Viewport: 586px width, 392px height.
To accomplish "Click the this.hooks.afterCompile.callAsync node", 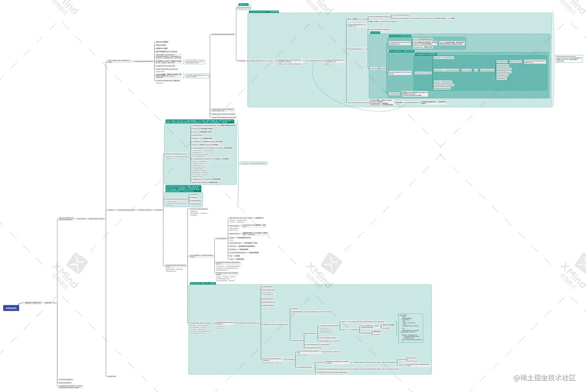I will click(x=272, y=359).
